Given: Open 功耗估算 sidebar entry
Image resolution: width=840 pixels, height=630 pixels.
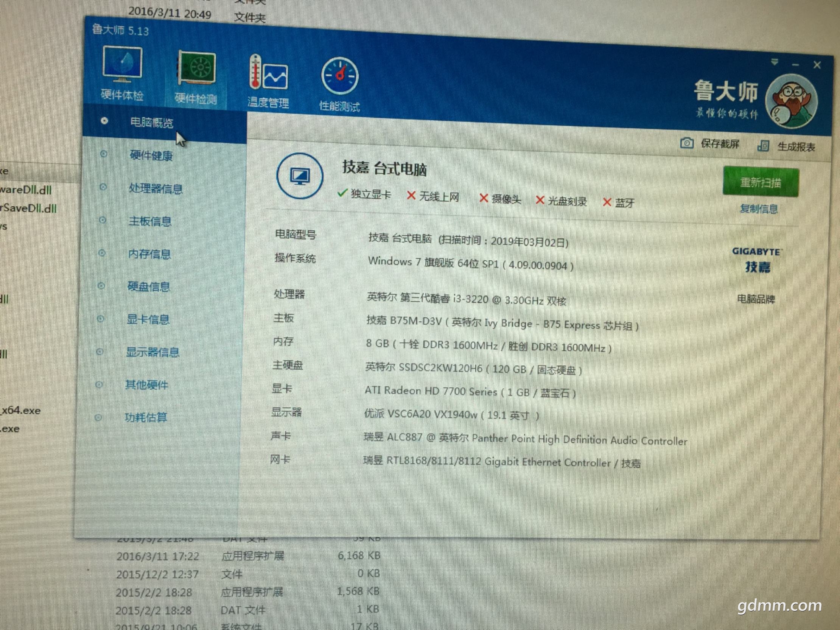Looking at the screenshot, I should point(146,417).
